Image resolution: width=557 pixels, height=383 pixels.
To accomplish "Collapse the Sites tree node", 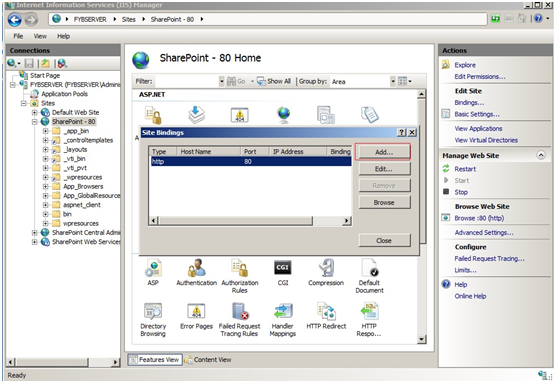I will pos(23,103).
